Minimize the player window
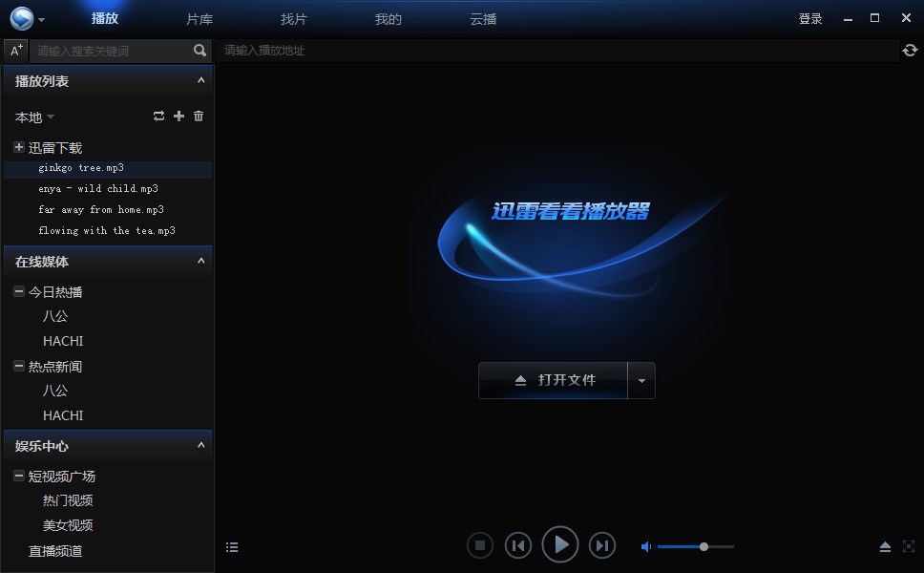This screenshot has width=924, height=573. coord(848,19)
